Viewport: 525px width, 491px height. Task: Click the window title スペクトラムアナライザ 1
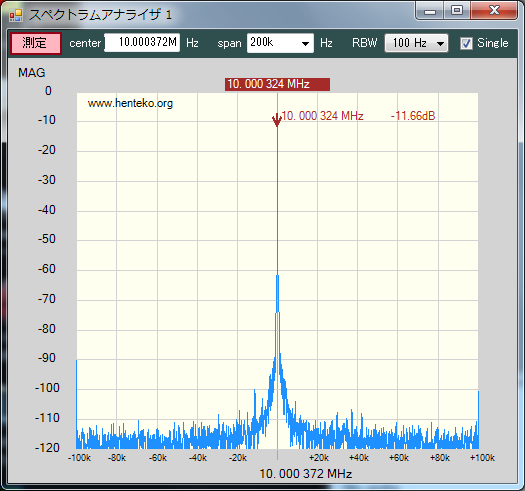click(x=100, y=15)
